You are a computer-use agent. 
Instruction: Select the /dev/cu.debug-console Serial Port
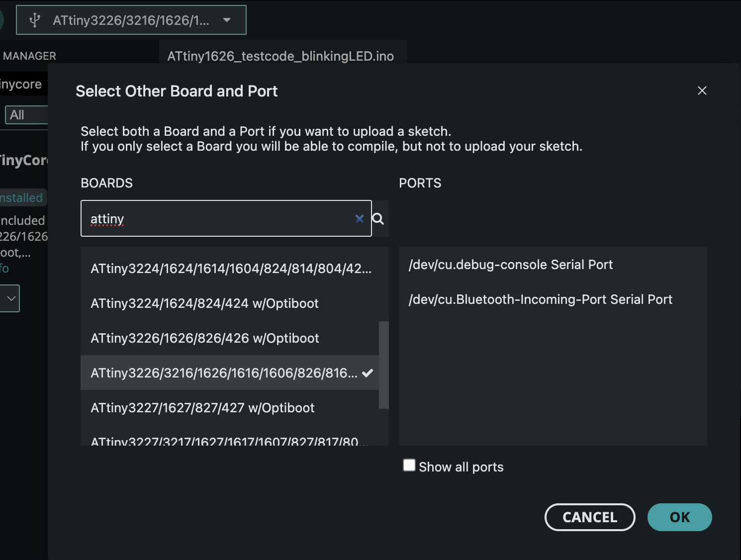point(511,265)
